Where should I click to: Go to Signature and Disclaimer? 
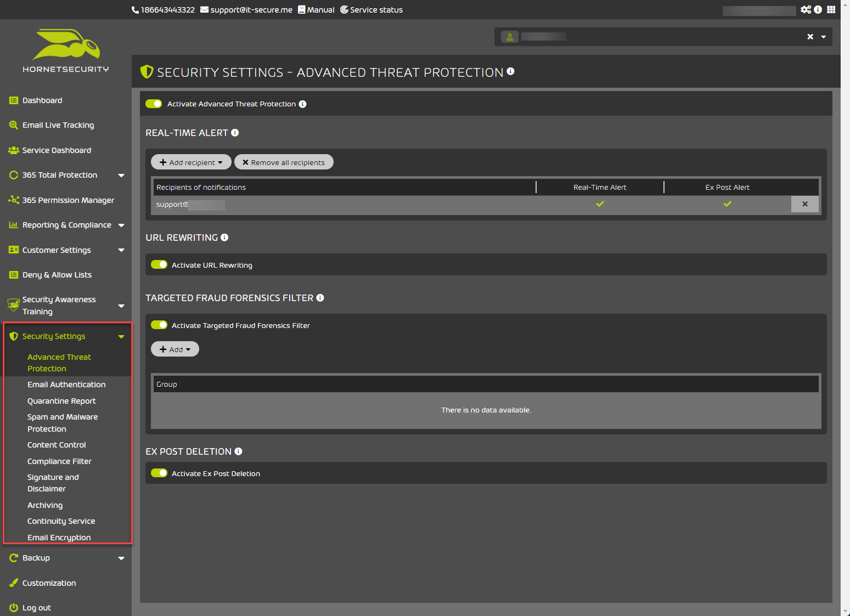(53, 483)
